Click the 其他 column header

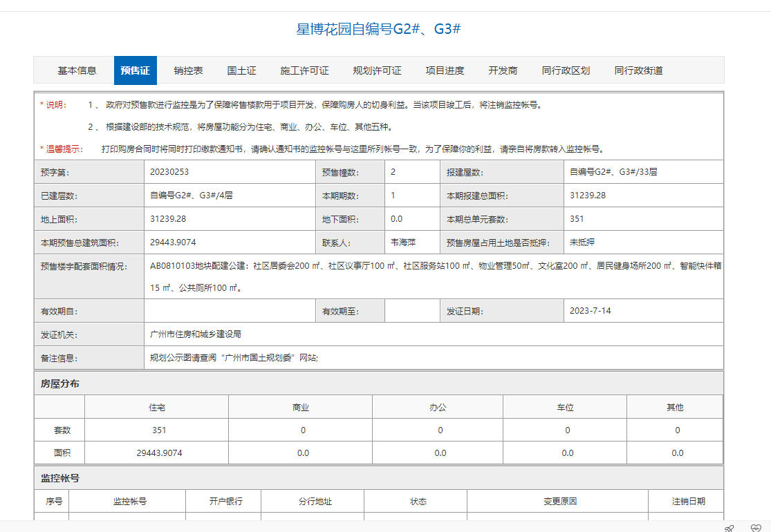(x=675, y=407)
